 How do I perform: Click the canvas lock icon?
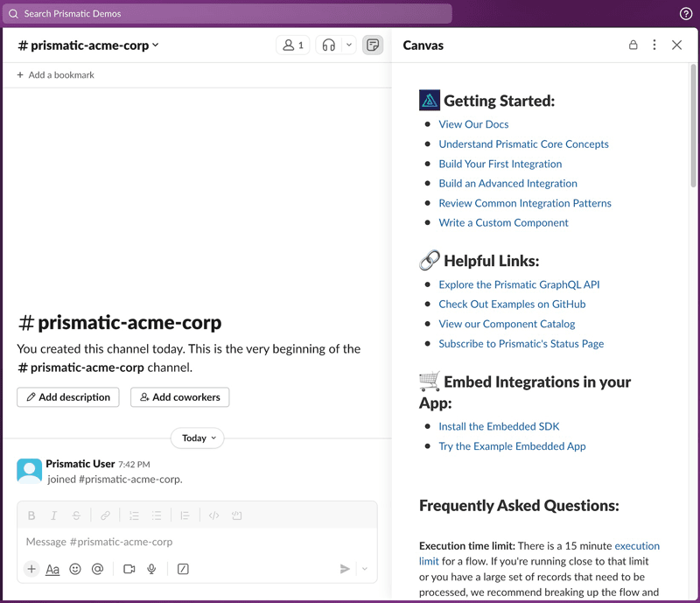633,46
